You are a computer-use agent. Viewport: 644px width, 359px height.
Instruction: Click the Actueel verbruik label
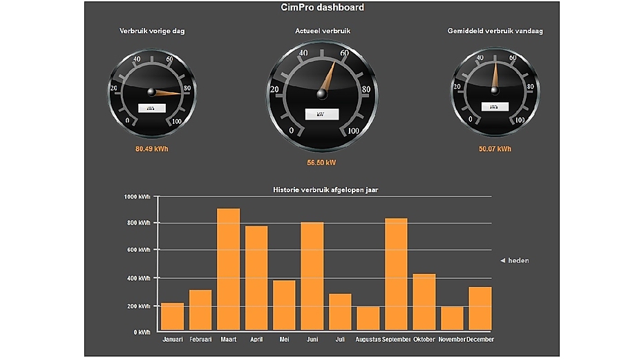(x=323, y=31)
